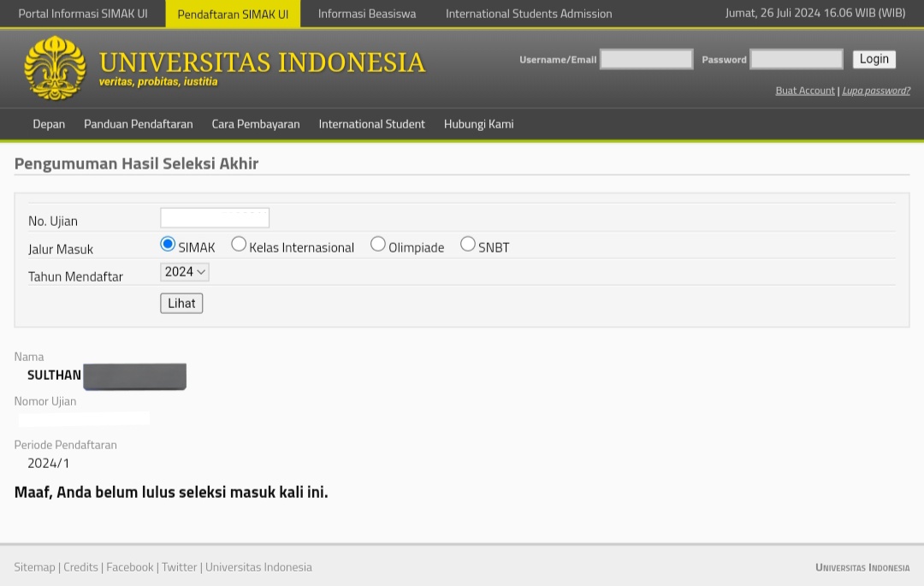Expand Tahun Mendaftar 2024 dropdown
The height and width of the screenshot is (586, 924).
[185, 271]
